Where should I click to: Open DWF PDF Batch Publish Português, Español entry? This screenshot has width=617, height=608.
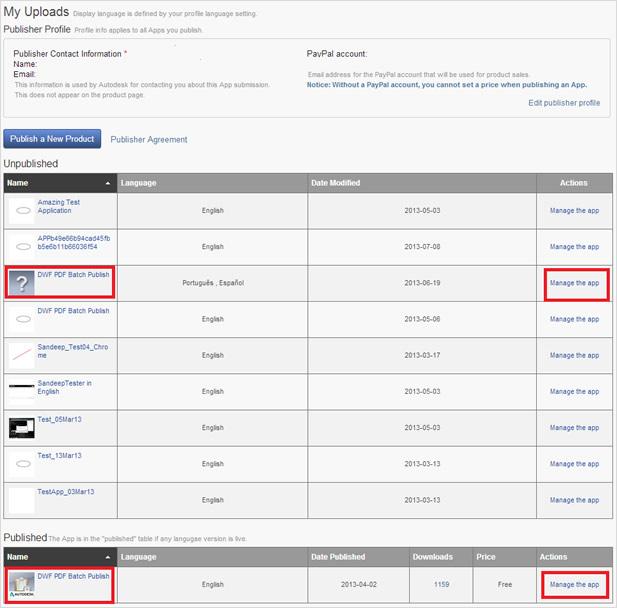(73, 275)
